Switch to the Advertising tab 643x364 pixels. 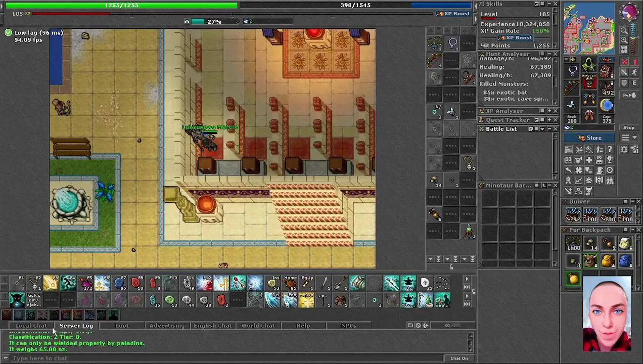167,326
